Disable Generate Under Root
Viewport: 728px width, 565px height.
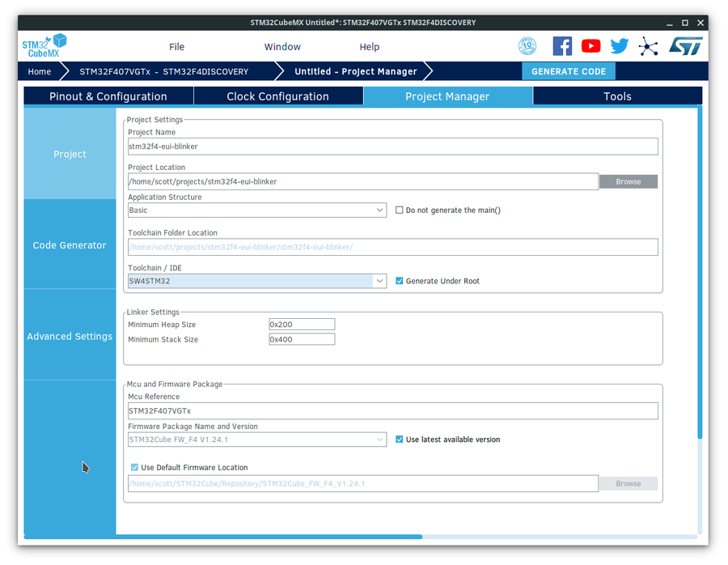point(399,280)
